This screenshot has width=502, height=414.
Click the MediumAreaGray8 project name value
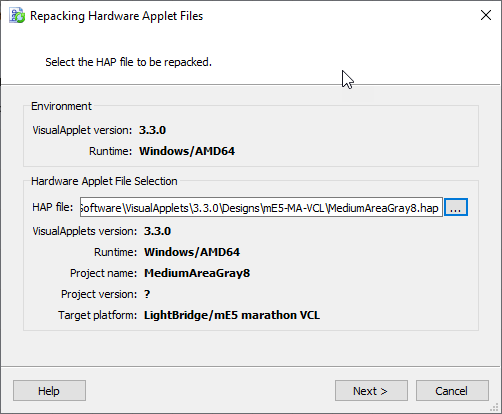click(x=197, y=273)
